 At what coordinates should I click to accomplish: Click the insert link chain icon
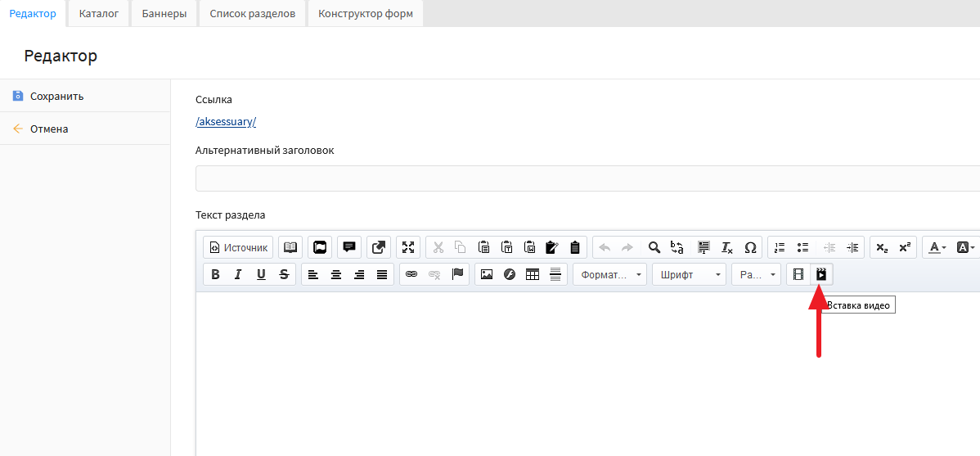click(411, 274)
